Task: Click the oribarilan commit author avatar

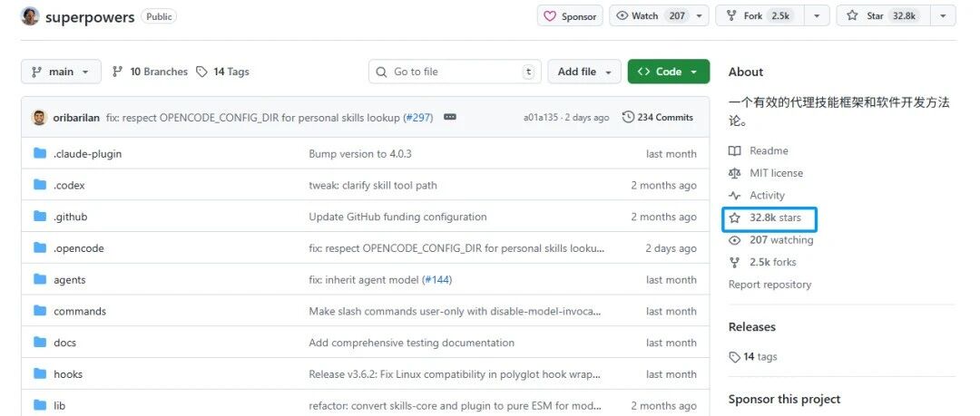Action: tap(39, 118)
